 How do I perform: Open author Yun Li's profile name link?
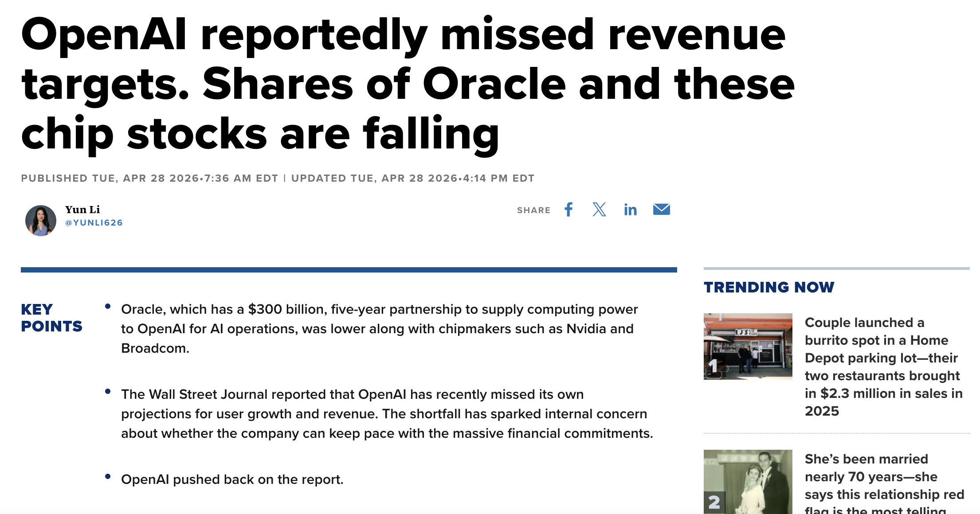click(x=82, y=210)
